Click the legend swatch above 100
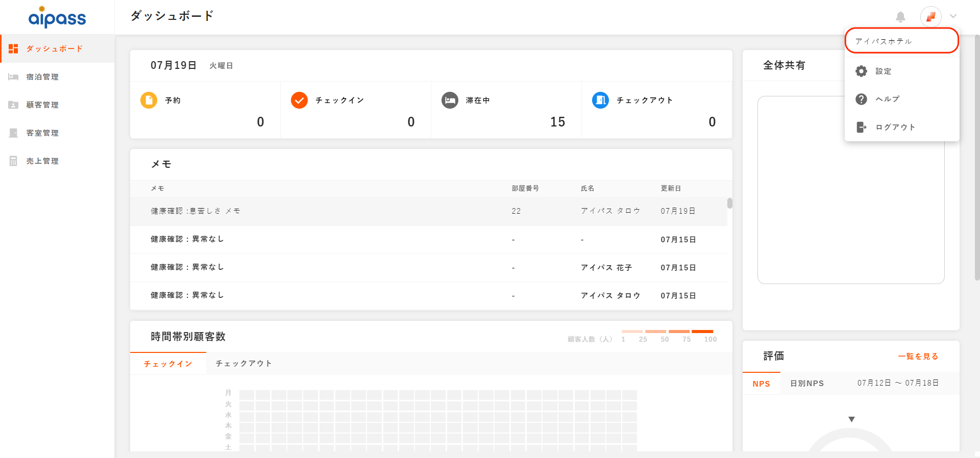This screenshot has height=458, width=980. click(x=702, y=332)
